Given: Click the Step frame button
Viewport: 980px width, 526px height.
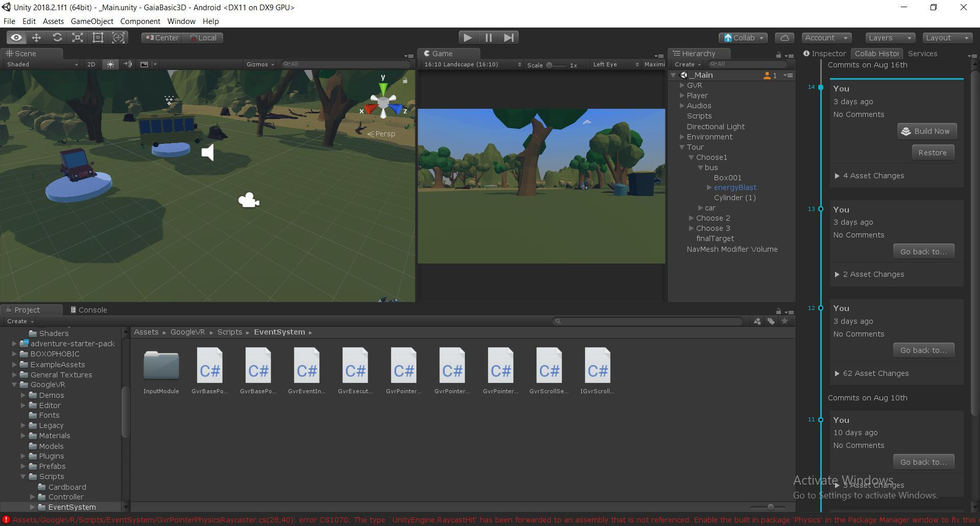Looking at the screenshot, I should click(509, 38).
